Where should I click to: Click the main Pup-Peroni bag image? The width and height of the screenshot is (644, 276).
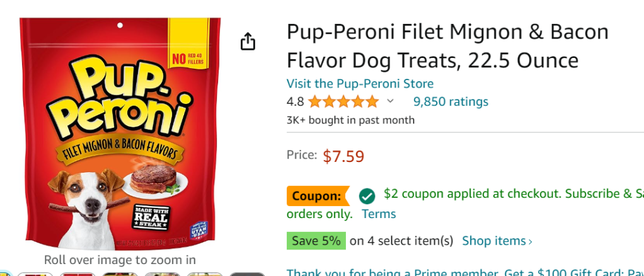point(120,134)
